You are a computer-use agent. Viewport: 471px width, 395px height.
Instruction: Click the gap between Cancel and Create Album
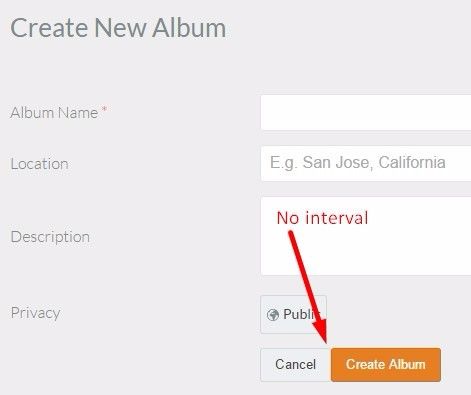pos(331,365)
